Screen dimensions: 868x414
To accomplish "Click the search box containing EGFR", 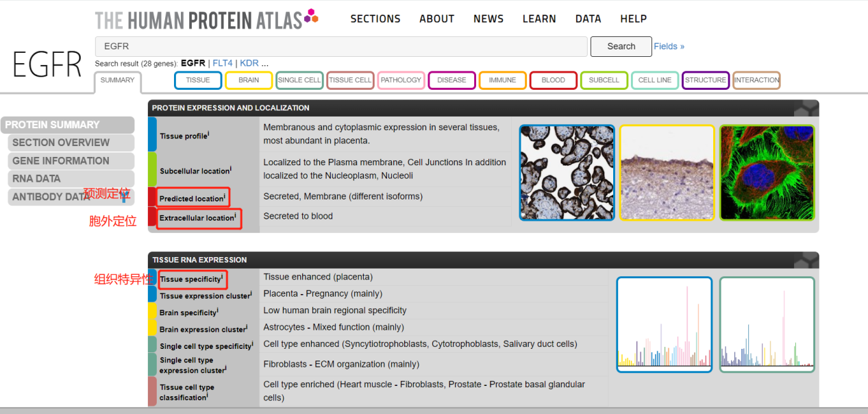I will pos(340,47).
